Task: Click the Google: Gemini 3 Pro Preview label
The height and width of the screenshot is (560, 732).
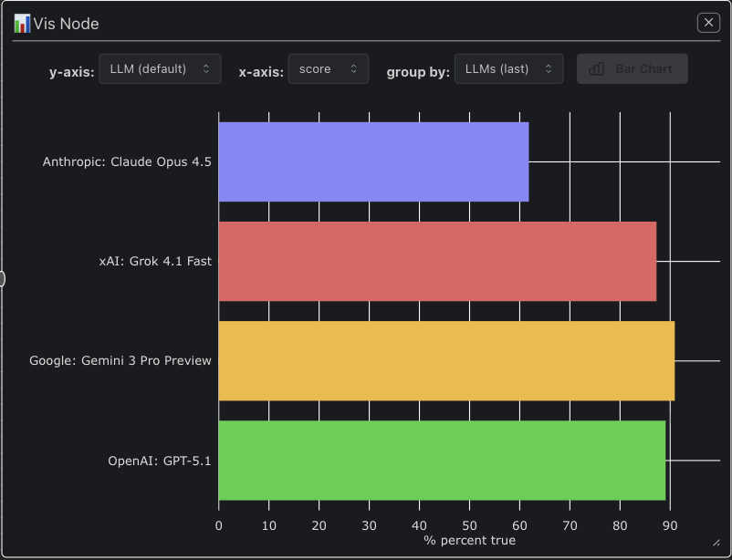Action: tap(120, 361)
